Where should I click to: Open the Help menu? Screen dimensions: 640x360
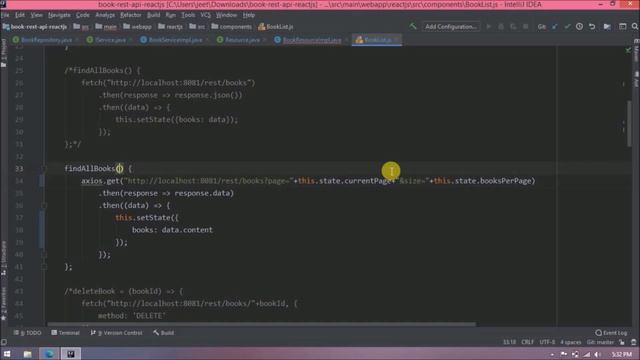[249, 15]
